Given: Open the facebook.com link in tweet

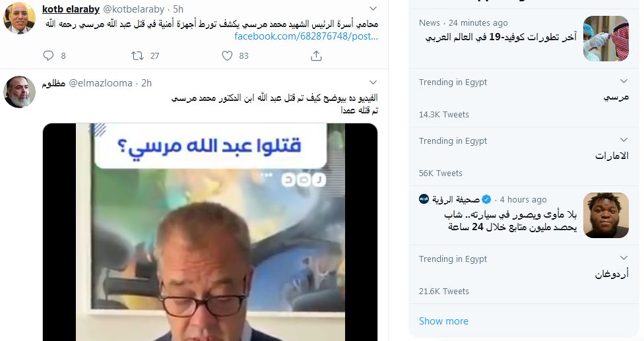Looking at the screenshot, I should (306, 36).
